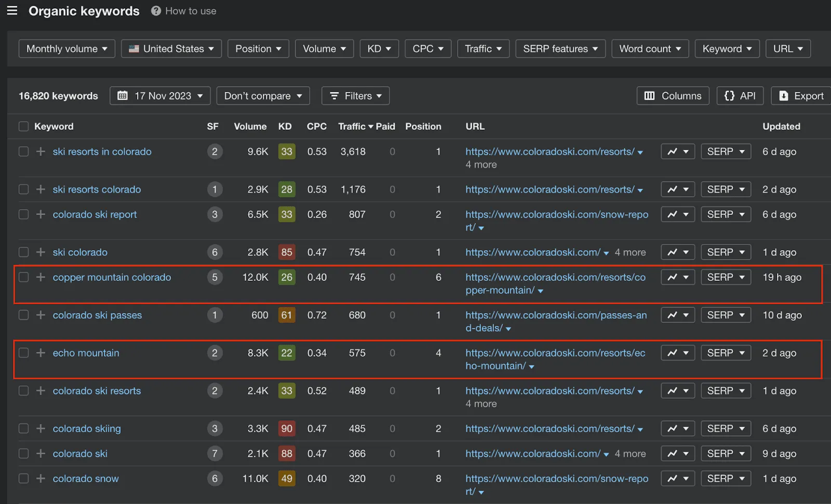The image size is (831, 504).
Task: Sort table by the Traffic column header
Action: [x=353, y=126]
